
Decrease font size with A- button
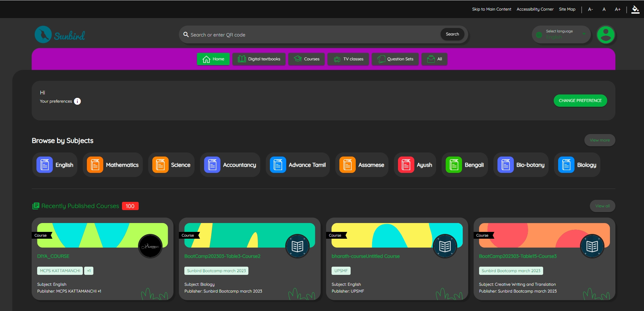pyautogui.click(x=591, y=9)
